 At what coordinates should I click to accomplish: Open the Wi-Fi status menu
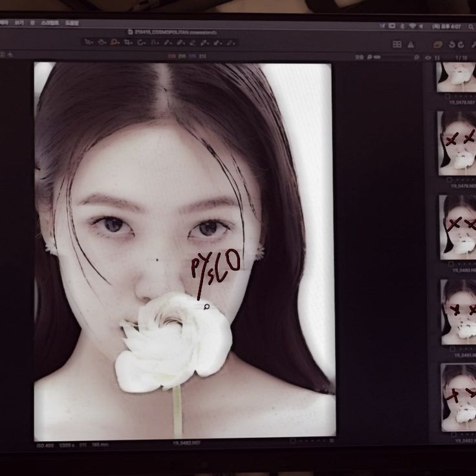(412, 26)
